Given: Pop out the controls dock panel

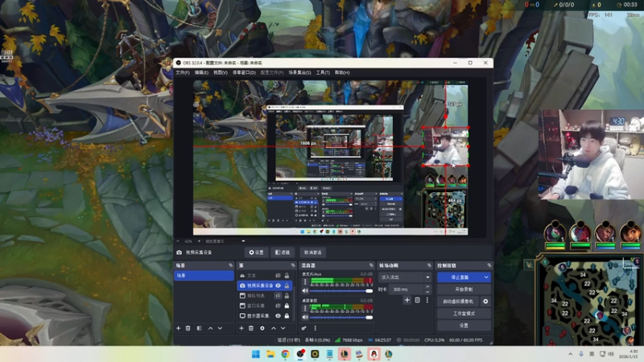Looking at the screenshot, I should coord(489,265).
